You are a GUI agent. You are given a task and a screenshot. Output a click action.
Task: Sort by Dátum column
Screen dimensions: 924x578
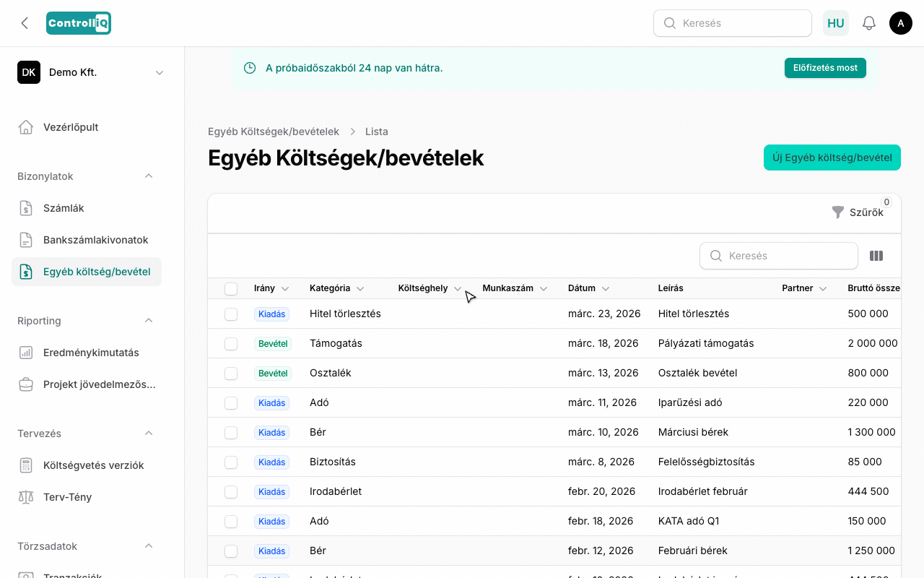589,288
